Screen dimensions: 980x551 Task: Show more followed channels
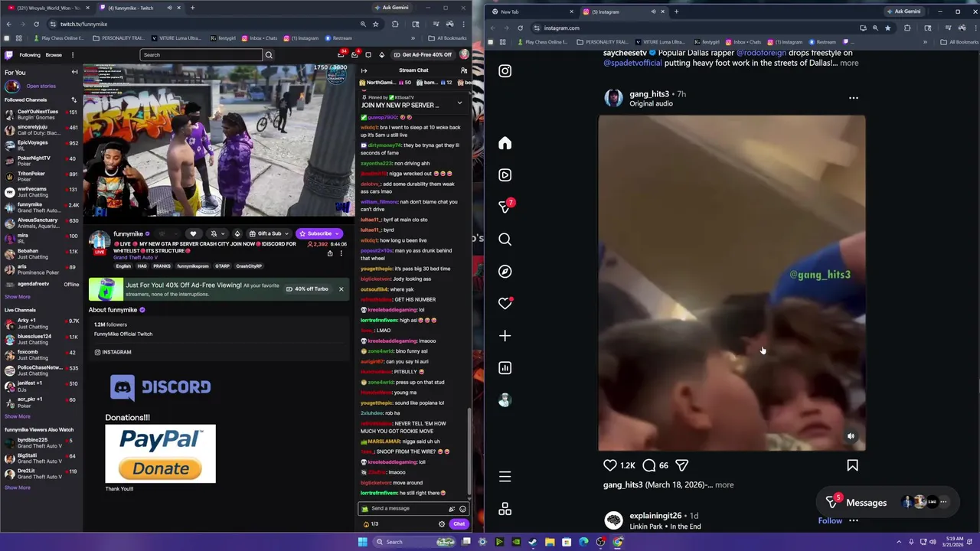coord(18,297)
